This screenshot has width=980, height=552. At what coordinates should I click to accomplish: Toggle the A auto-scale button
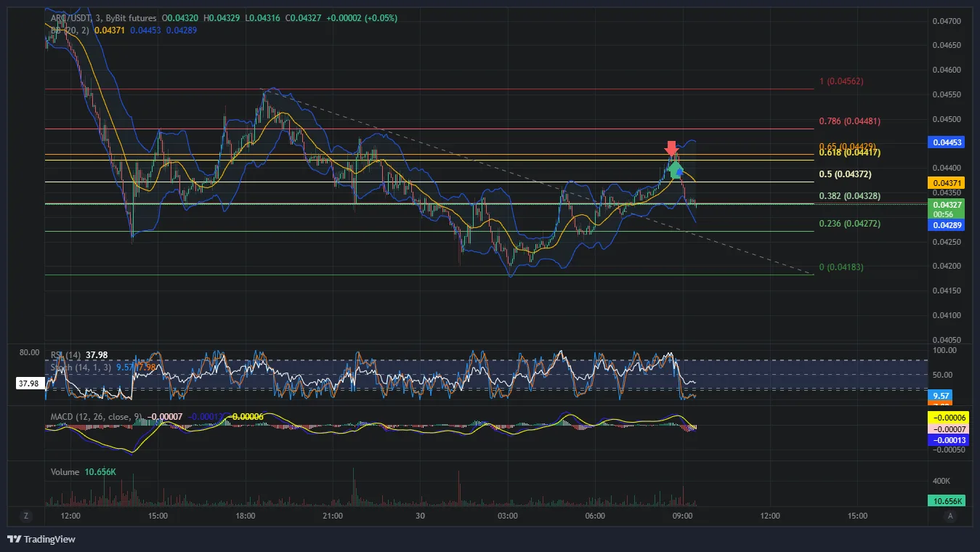pyautogui.click(x=949, y=516)
